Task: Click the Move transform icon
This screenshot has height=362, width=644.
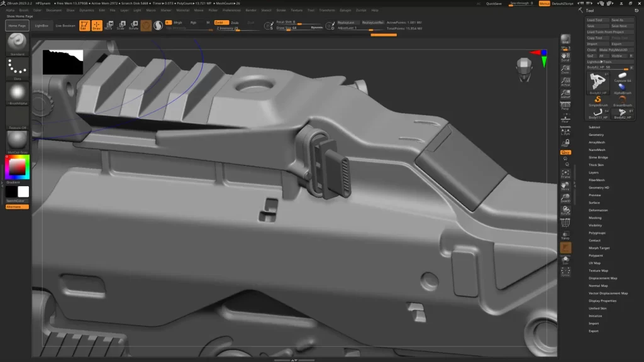Action: tap(109, 26)
